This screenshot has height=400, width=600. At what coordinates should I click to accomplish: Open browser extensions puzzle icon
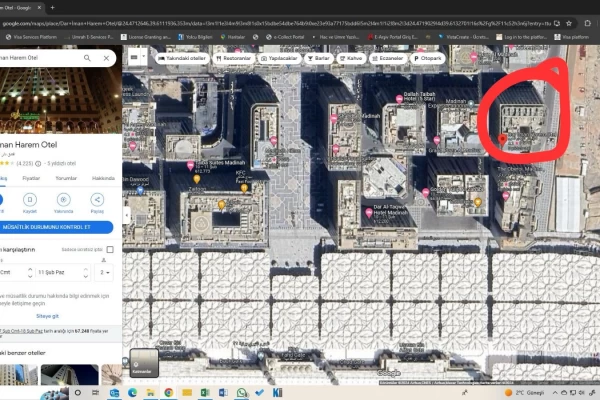(588, 24)
